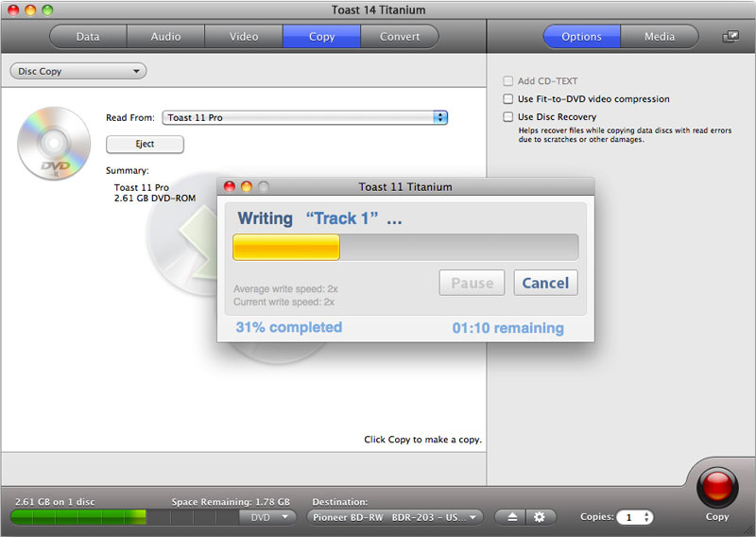Image resolution: width=756 pixels, height=537 pixels.
Task: Open the Pioneer BD-RW destination dropdown
Action: coord(395,517)
